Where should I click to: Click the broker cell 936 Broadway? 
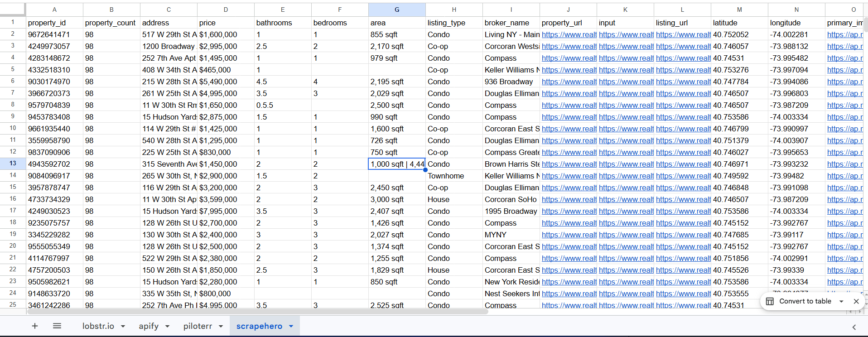tap(511, 82)
